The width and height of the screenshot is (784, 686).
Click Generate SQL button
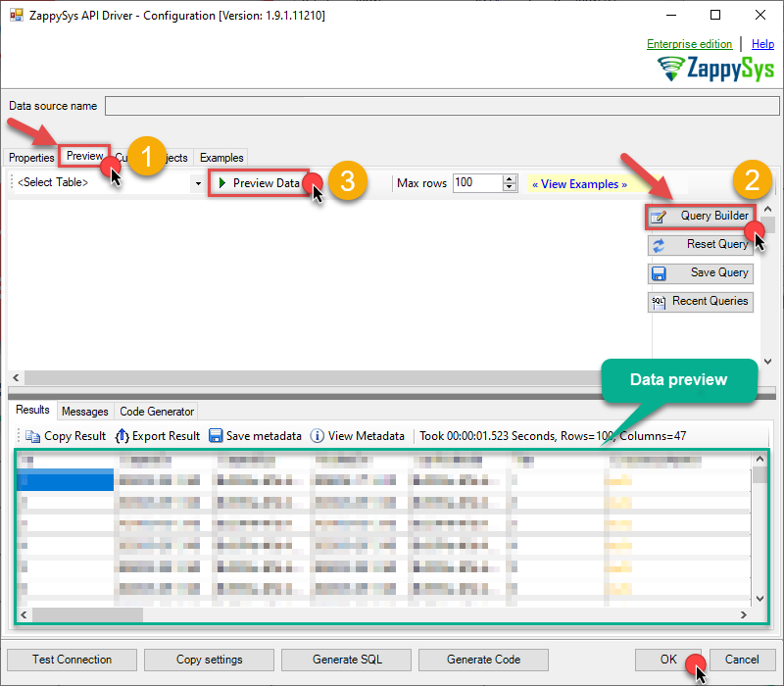coord(347,660)
